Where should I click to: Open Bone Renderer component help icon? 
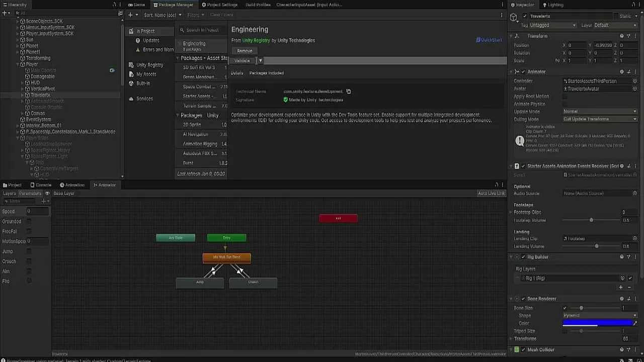(622, 299)
